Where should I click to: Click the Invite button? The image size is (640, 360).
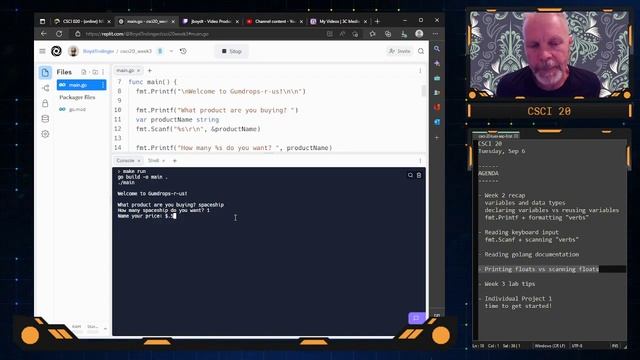(x=400, y=51)
